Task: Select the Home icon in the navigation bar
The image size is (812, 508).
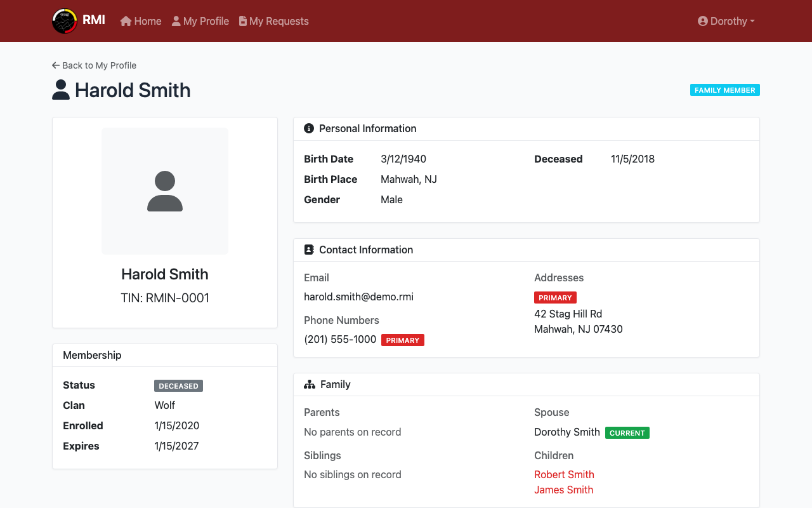Action: (125, 21)
